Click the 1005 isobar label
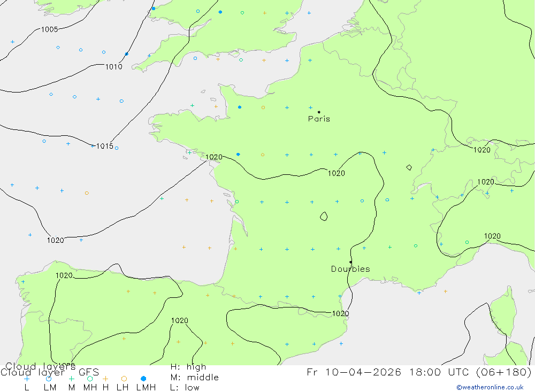The height and width of the screenshot is (392, 535). coord(49,29)
